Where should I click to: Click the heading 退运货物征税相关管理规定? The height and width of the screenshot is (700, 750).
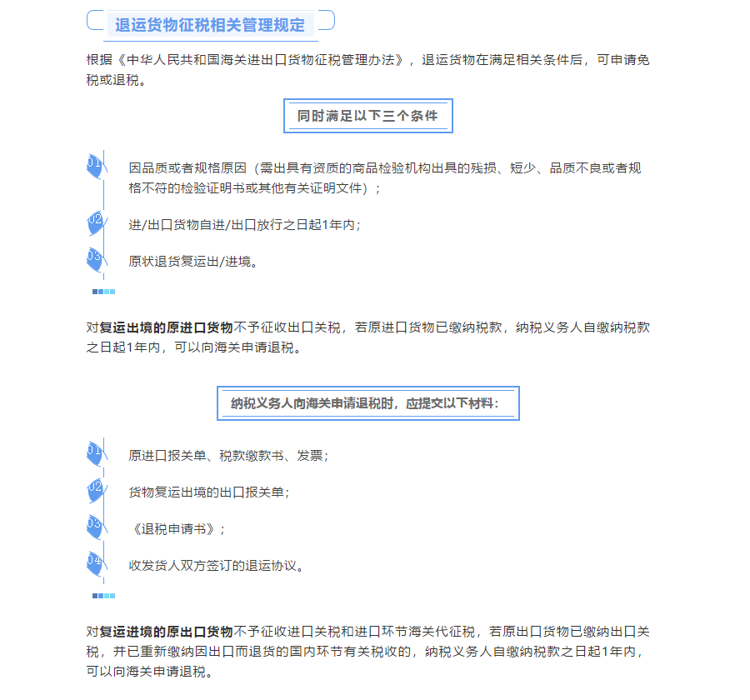(x=210, y=25)
